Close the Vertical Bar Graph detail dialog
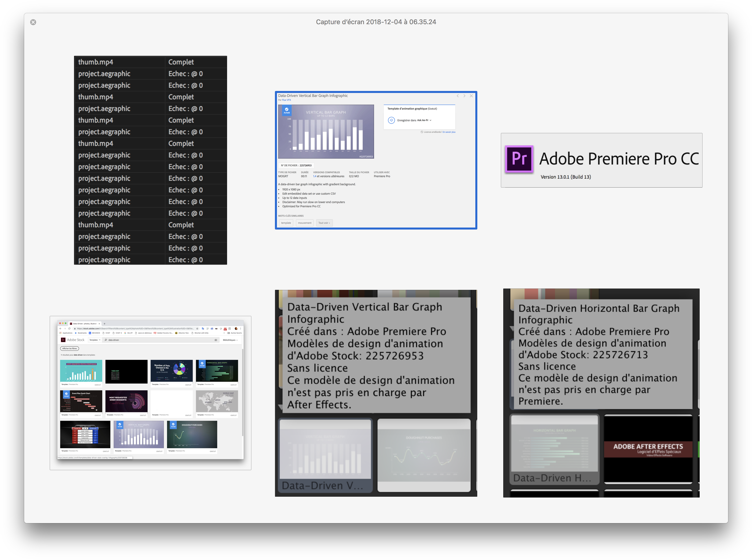This screenshot has width=752, height=560. pyautogui.click(x=471, y=96)
